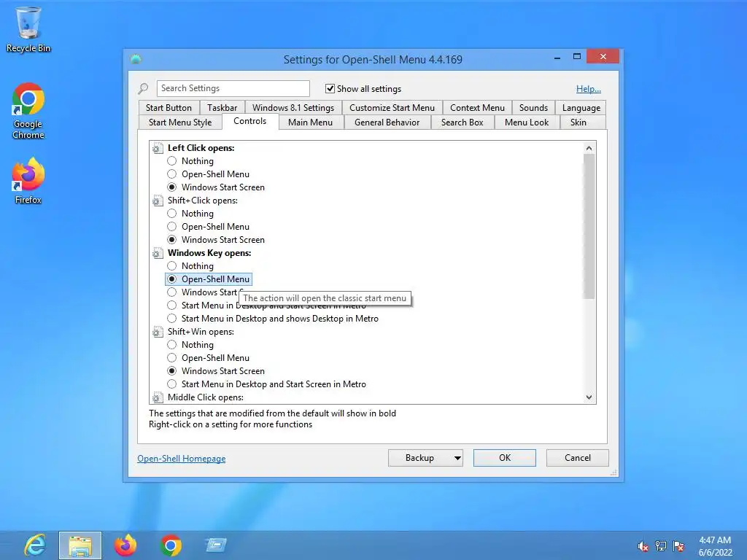The image size is (747, 560).
Task: Click in the Search Settings field
Action: tap(233, 88)
